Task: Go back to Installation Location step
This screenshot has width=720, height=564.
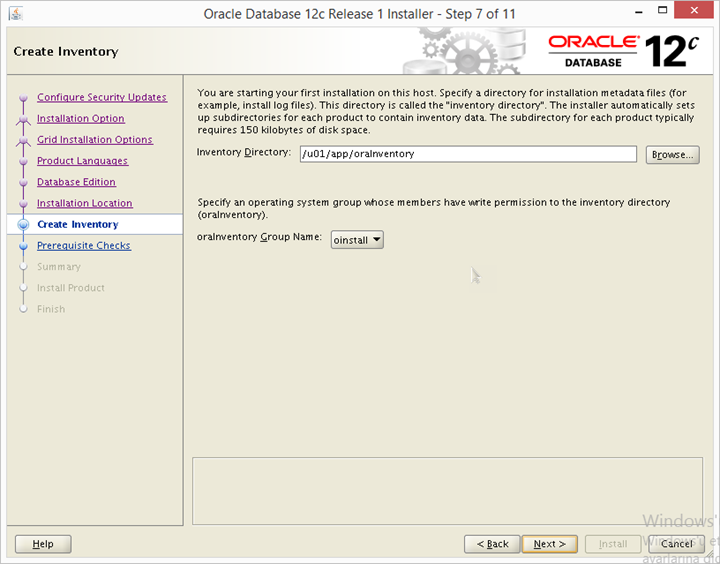Action: point(85,203)
